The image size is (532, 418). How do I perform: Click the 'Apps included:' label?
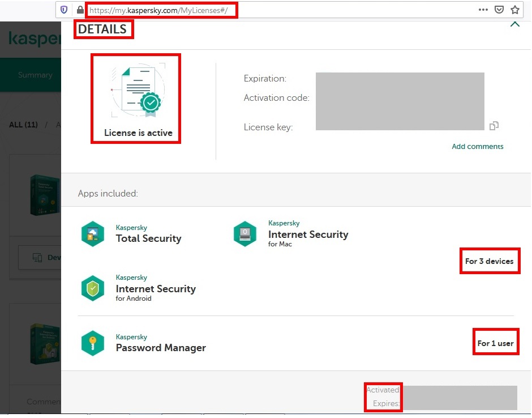coord(108,194)
